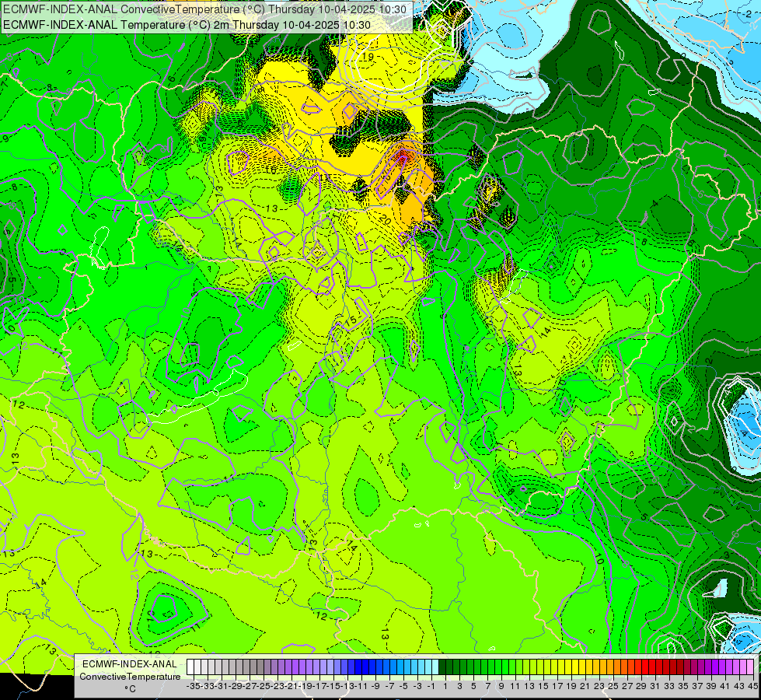761x700 pixels.
Task: Click the legend scale value '-9'
Action: click(375, 686)
